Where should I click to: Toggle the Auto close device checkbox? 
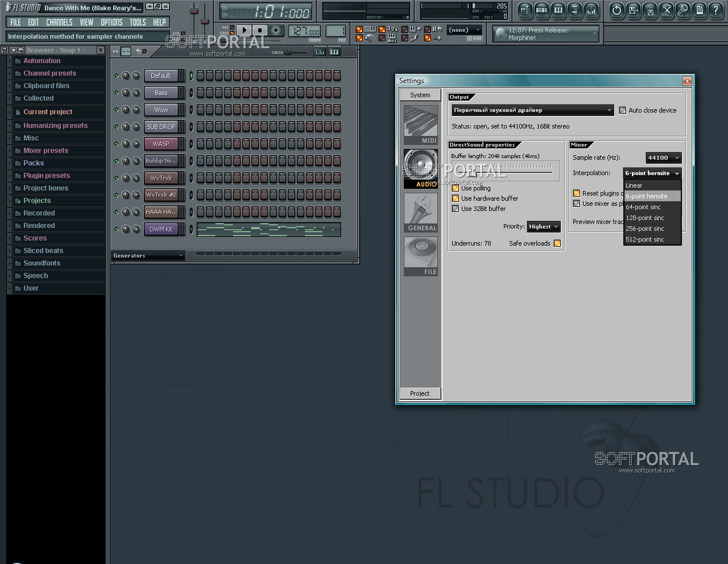coord(622,110)
